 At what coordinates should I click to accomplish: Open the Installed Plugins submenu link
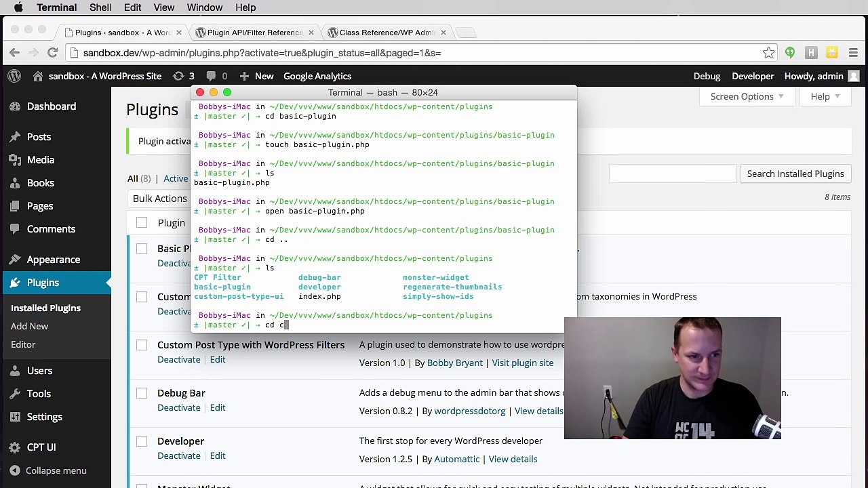click(45, 308)
